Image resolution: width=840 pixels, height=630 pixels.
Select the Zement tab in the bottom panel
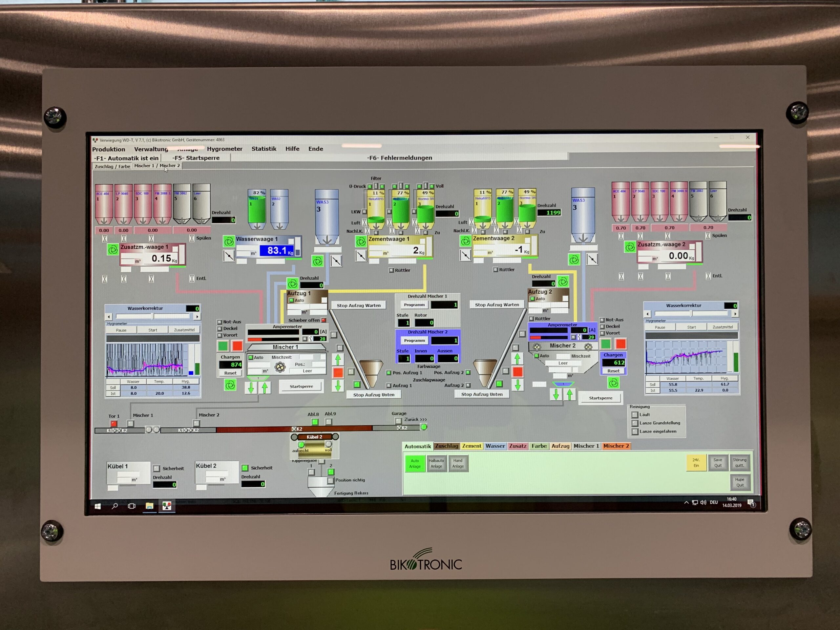[472, 446]
